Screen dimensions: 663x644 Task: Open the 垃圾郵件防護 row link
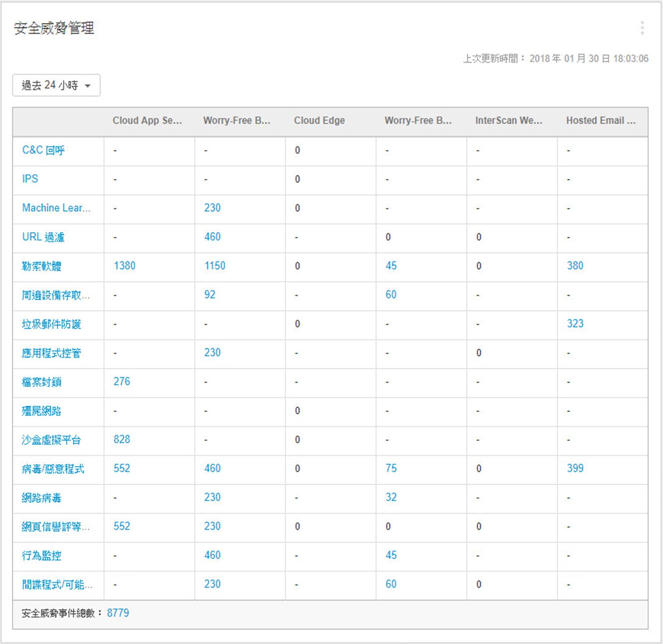[x=51, y=324]
